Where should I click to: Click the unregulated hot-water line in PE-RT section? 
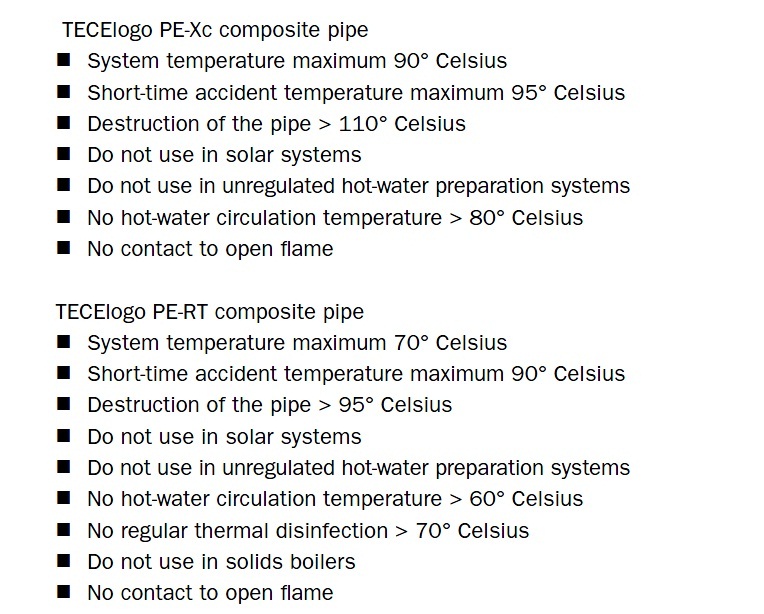pyautogui.click(x=358, y=468)
